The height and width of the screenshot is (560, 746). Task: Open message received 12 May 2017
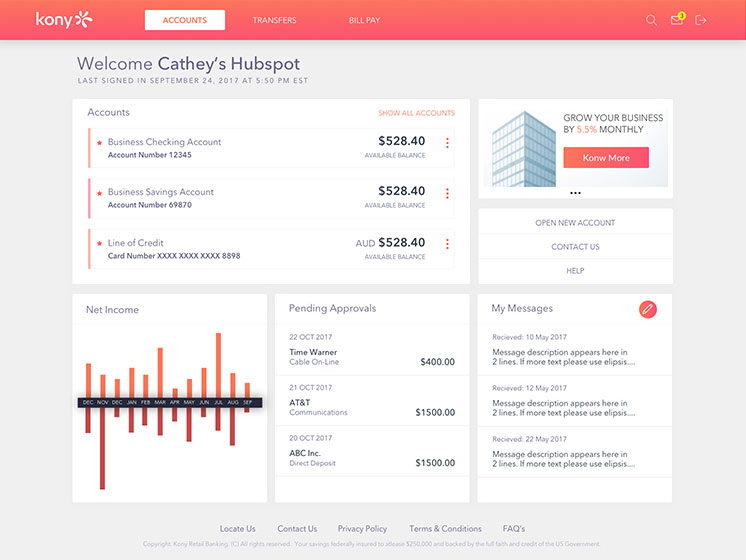(x=575, y=401)
